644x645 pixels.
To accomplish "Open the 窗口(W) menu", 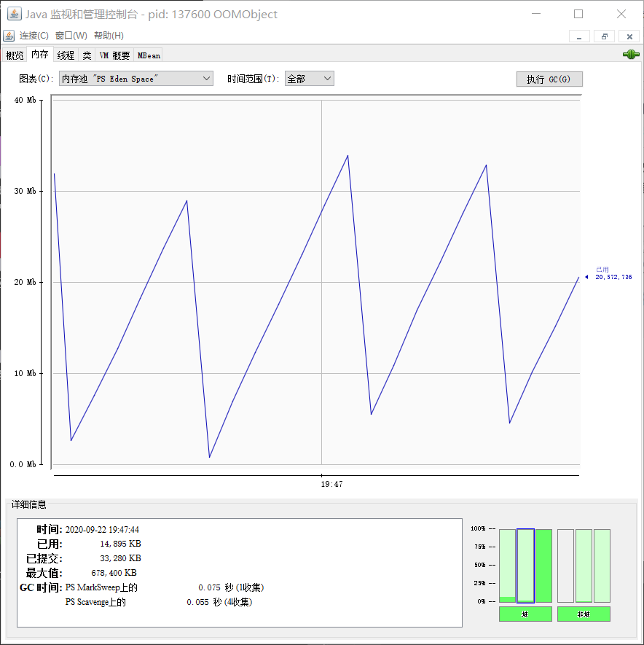I will (71, 36).
